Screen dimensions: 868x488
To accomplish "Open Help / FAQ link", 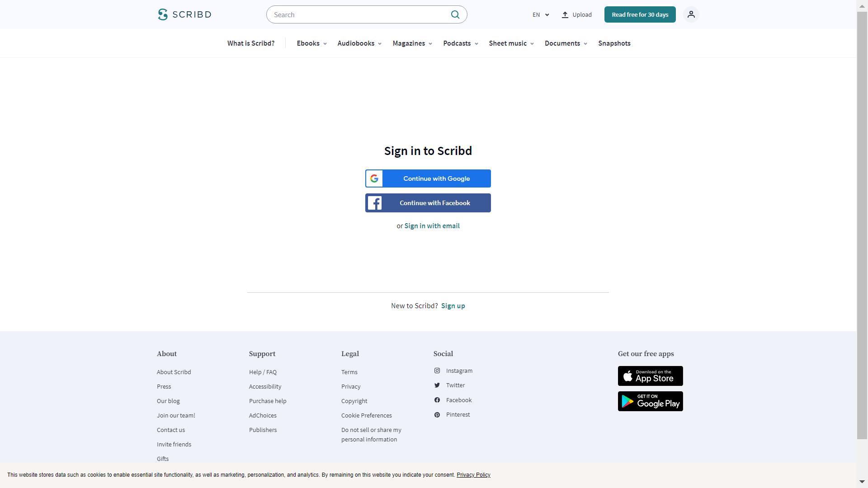I will [263, 372].
